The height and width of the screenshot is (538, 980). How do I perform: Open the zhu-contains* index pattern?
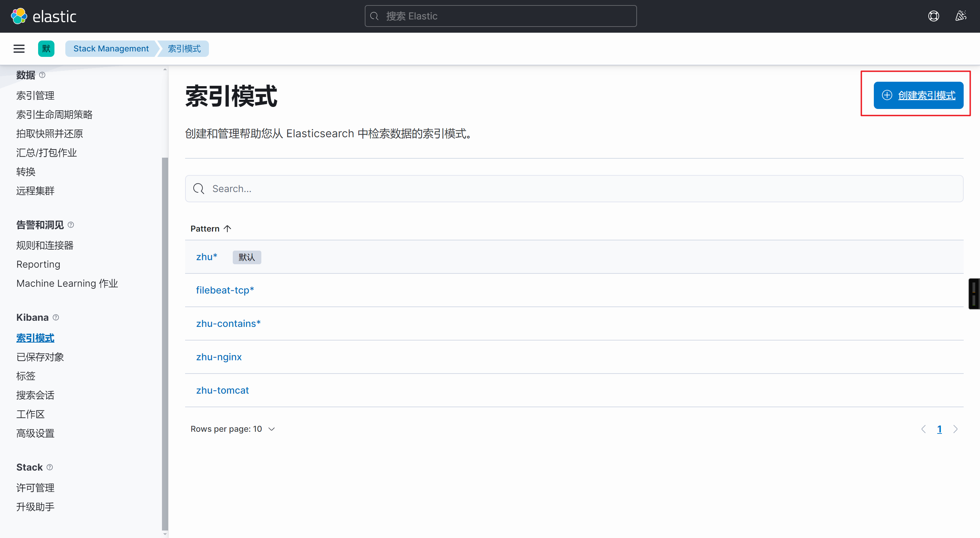pyautogui.click(x=228, y=323)
